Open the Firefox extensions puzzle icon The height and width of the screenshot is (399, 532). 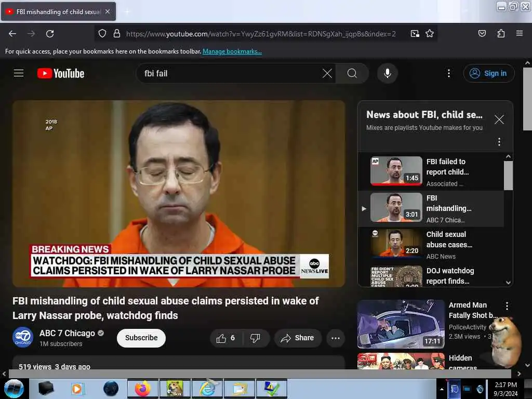501,34
